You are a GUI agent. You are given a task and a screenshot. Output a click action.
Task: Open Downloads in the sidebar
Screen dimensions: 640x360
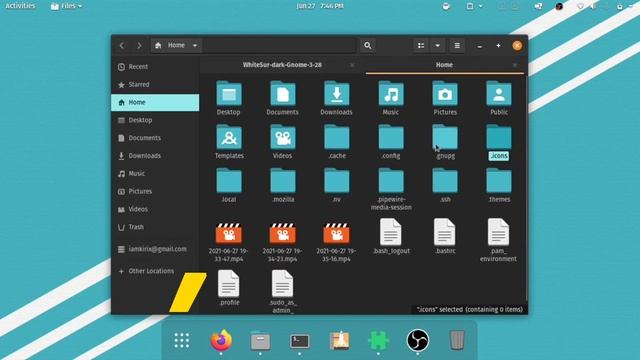click(155, 156)
